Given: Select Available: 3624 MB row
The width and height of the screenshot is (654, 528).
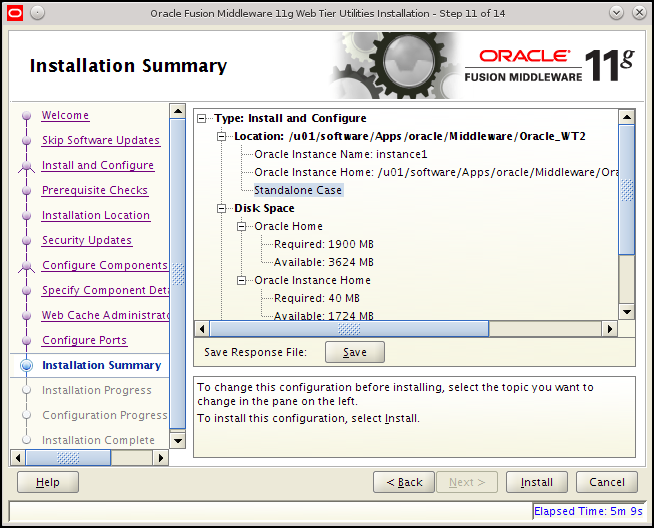Looking at the screenshot, I should [324, 262].
